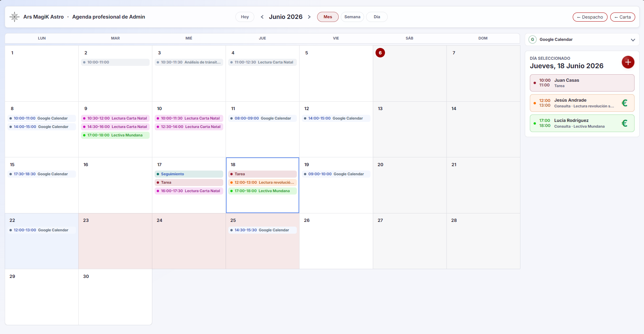This screenshot has width=644, height=334.
Task: Open 17:00-18:00 Lectiva Mundana on June 9
Action: 115,135
